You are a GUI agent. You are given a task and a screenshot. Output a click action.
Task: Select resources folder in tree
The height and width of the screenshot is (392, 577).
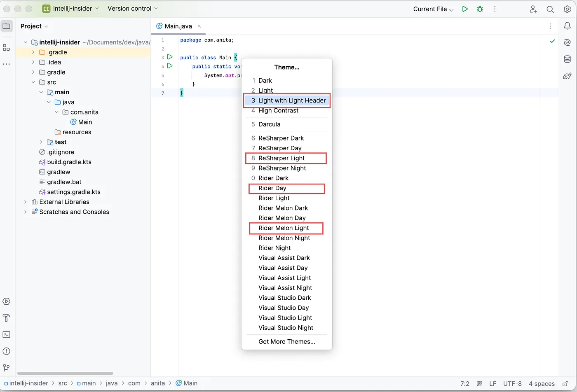73,132
